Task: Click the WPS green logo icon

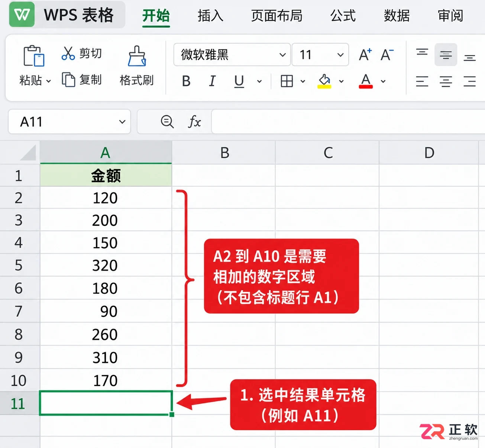Action: [x=22, y=14]
